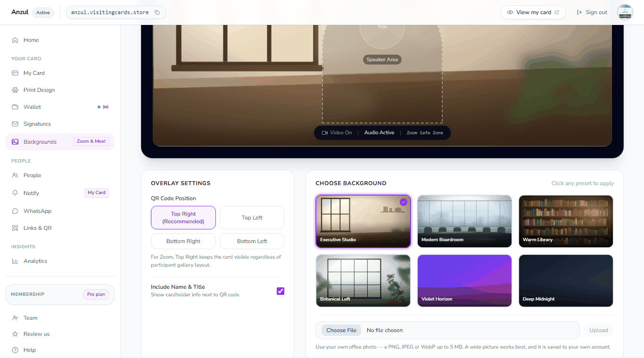Click the Team add-person icon
This screenshot has height=358, width=644.
(15, 318)
